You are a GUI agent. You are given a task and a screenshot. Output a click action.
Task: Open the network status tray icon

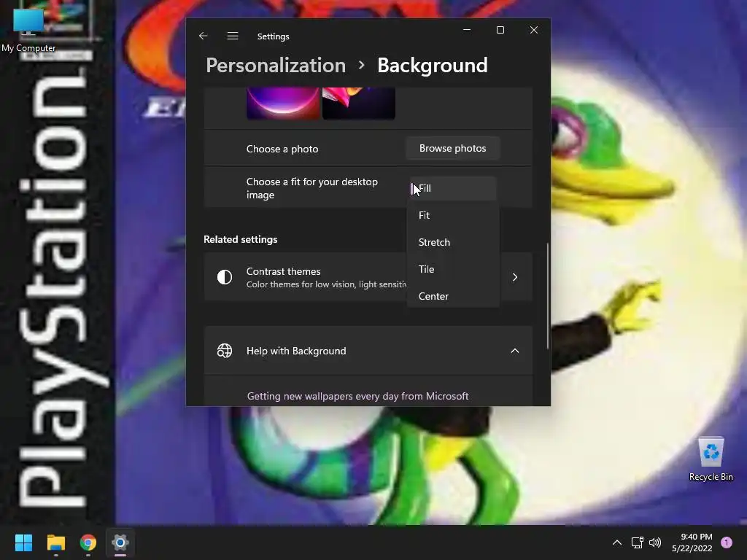pos(638,542)
